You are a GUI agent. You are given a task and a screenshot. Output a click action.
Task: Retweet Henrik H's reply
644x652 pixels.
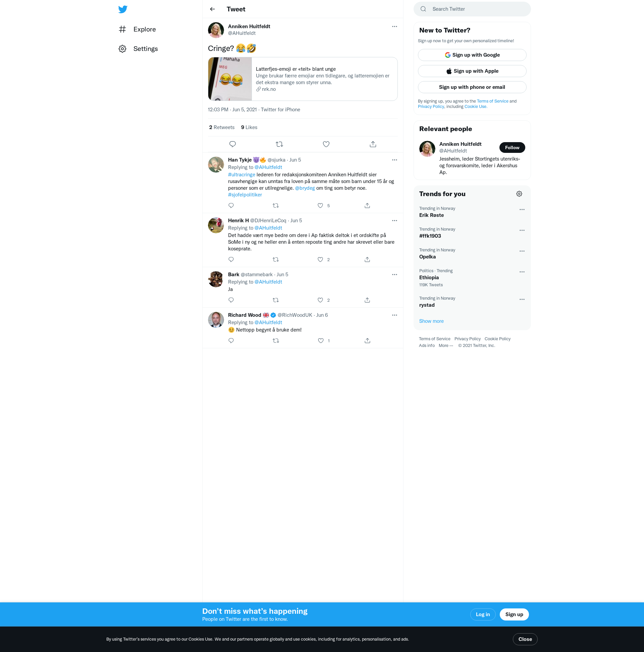click(x=276, y=259)
